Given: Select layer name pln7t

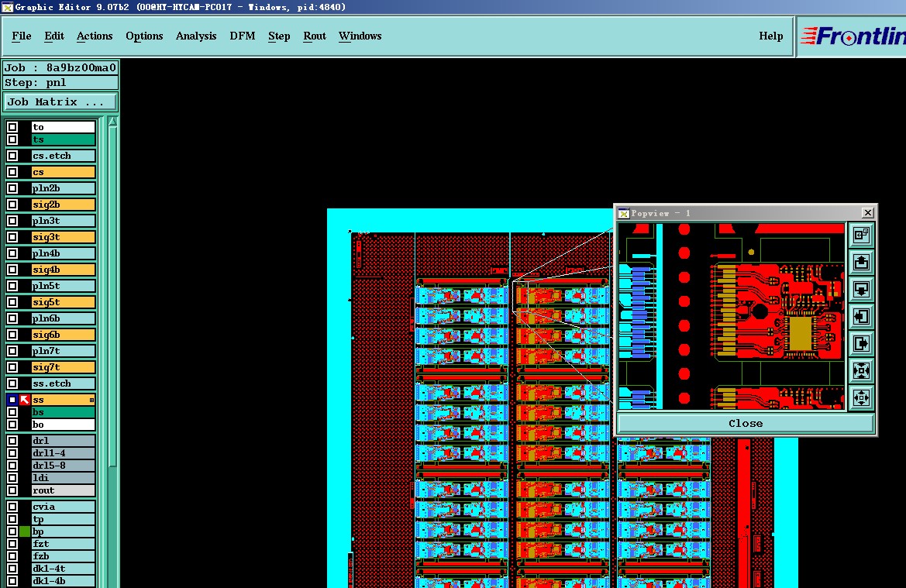Looking at the screenshot, I should [63, 351].
